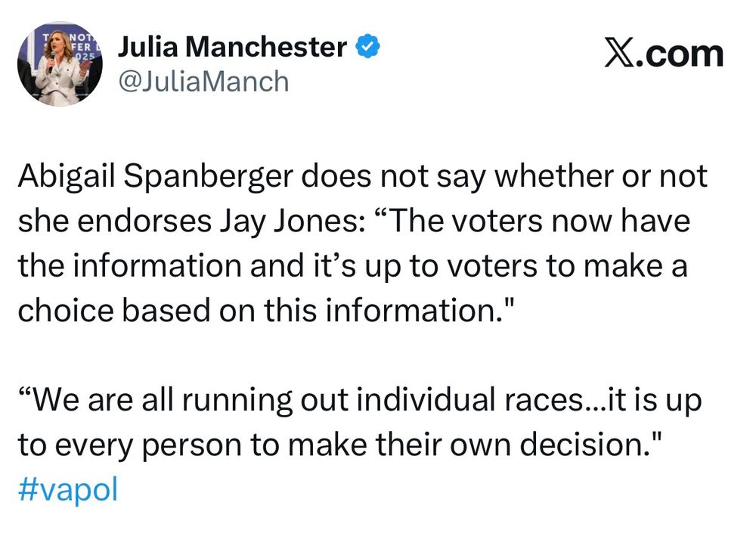756x555 pixels.
Task: Open the Julia Manchester display name
Action: [x=232, y=47]
